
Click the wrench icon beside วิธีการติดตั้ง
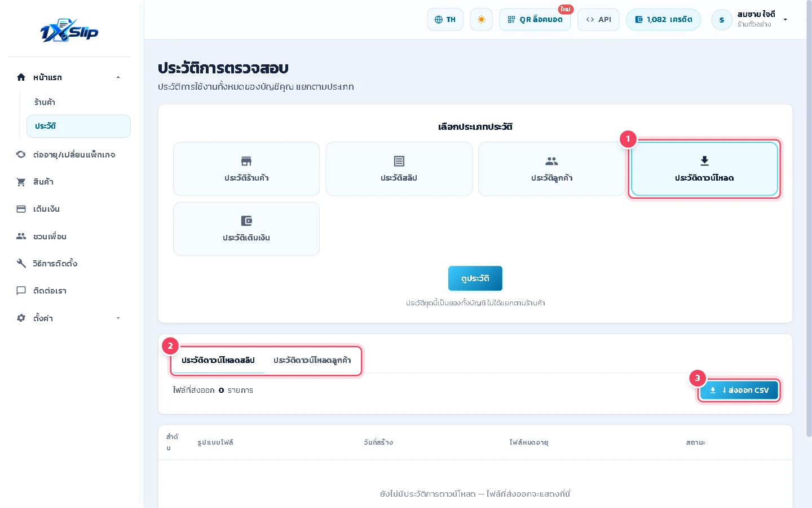click(21, 264)
